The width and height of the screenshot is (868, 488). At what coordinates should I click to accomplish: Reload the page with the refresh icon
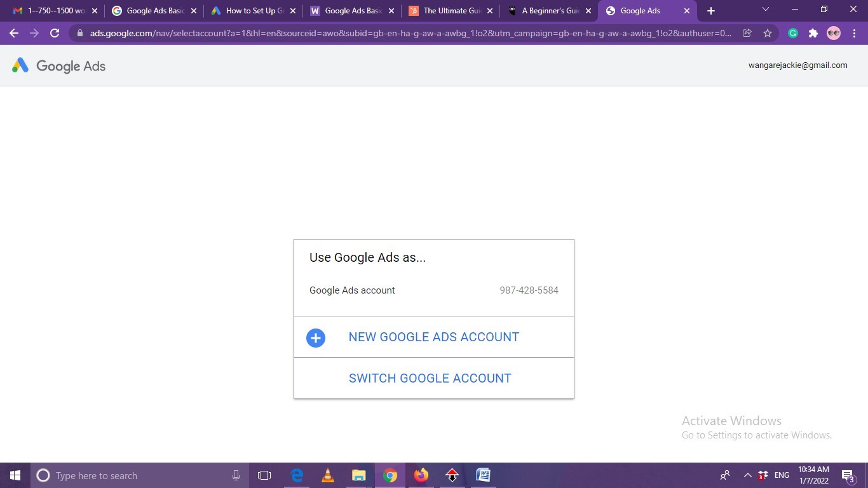tap(55, 33)
